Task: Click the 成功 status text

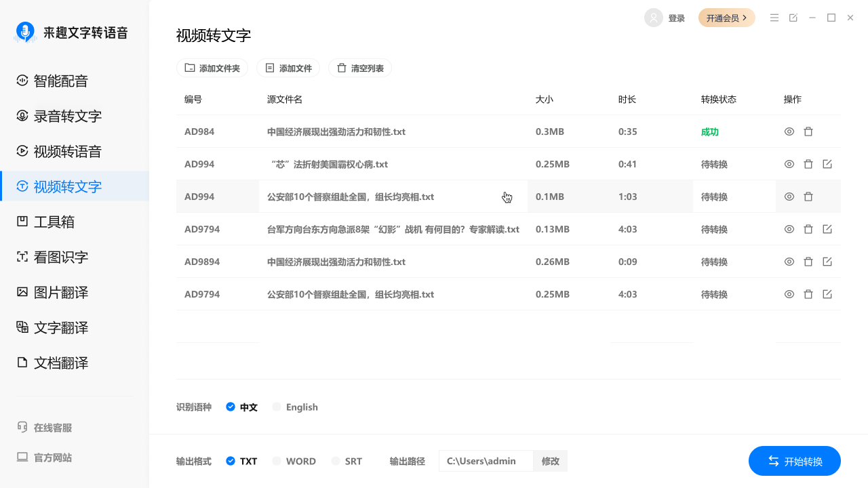Action: [710, 132]
